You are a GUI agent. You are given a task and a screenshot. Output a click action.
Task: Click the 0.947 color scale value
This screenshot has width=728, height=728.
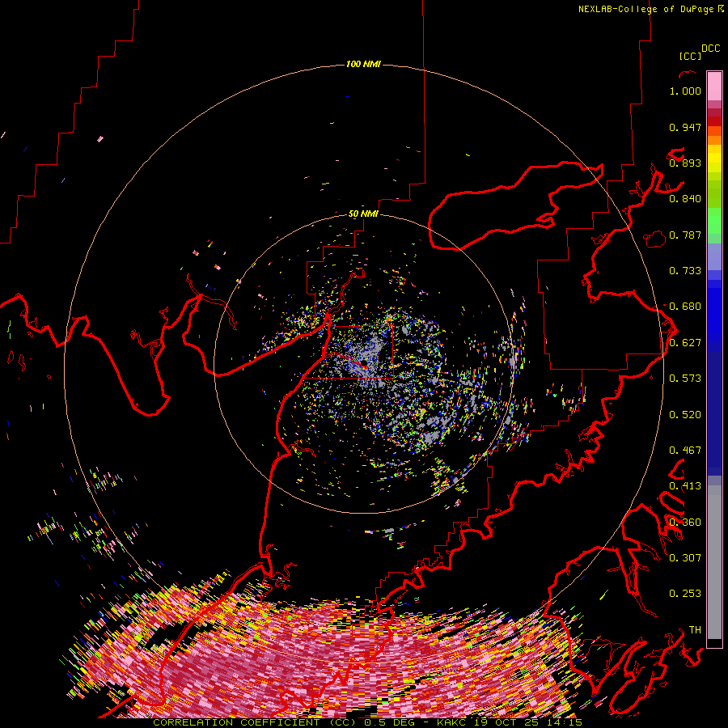tap(685, 127)
